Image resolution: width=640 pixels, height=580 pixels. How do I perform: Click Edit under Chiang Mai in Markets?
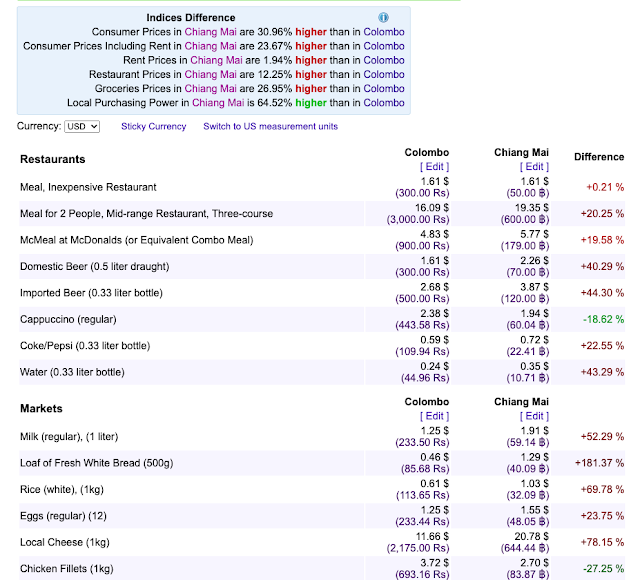534,416
